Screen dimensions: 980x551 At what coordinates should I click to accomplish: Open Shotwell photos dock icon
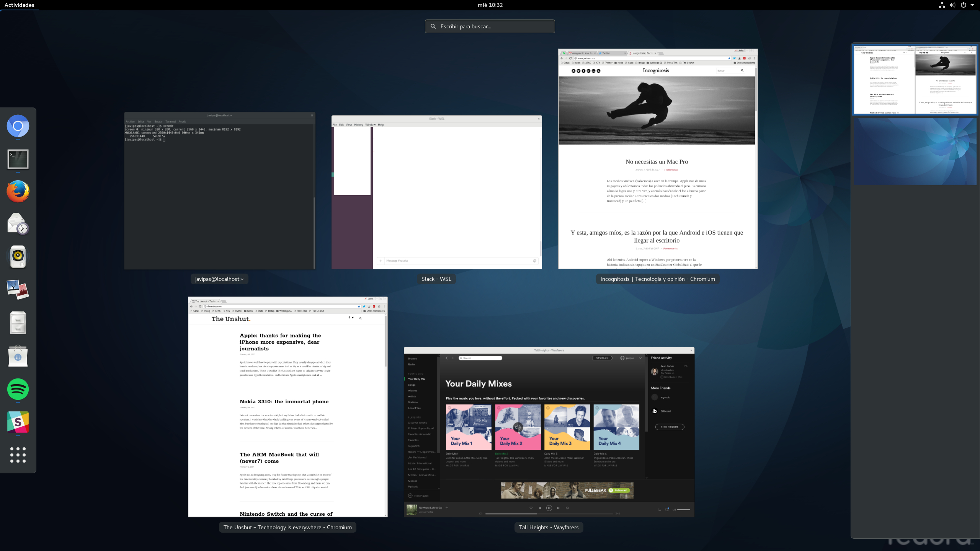(18, 289)
